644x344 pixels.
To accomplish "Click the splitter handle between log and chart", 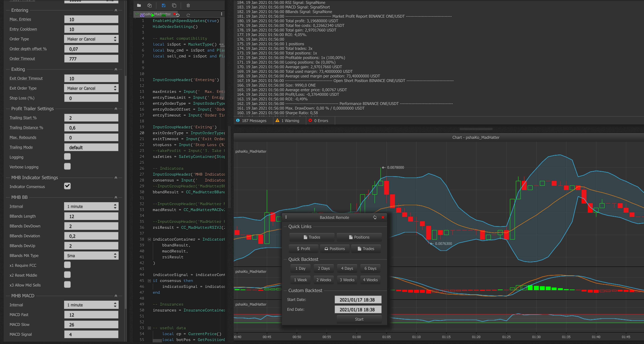I will coord(476,129).
